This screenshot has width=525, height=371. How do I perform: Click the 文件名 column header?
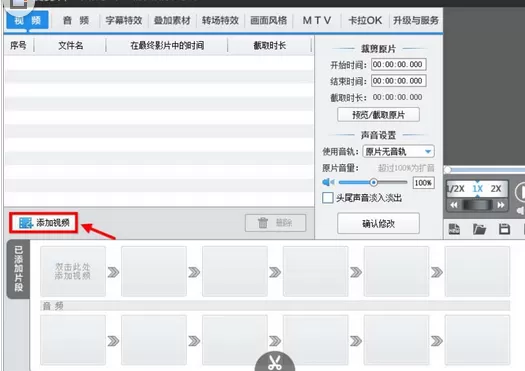[x=71, y=45]
